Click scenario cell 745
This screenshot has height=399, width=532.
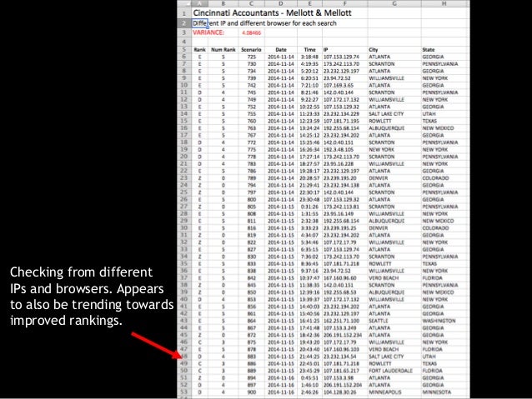[x=252, y=92]
